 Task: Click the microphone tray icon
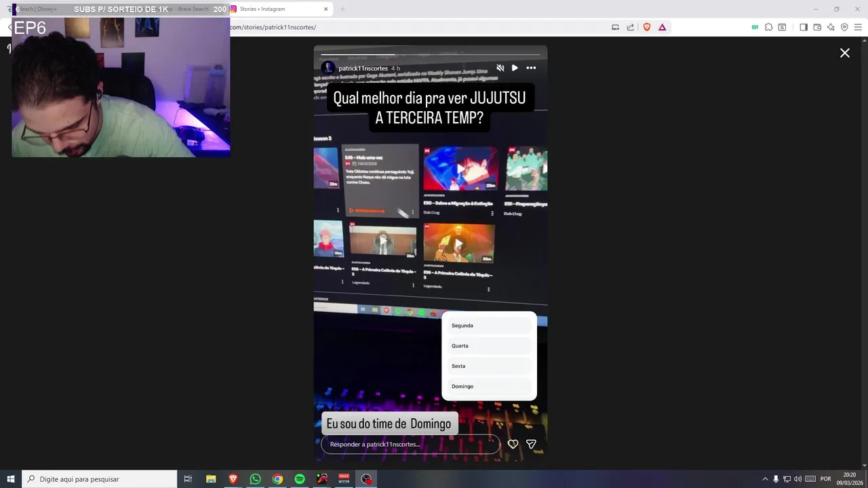point(776,479)
